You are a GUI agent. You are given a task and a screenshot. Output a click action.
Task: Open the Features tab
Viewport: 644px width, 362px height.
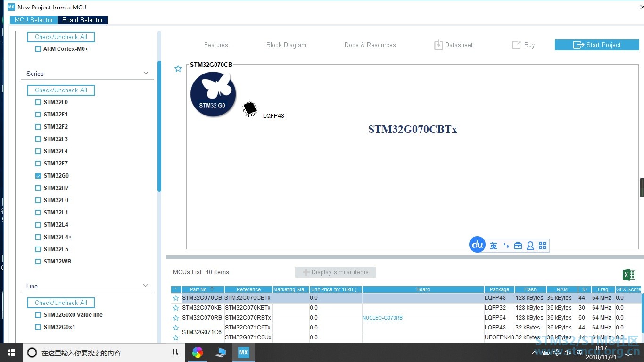point(216,45)
